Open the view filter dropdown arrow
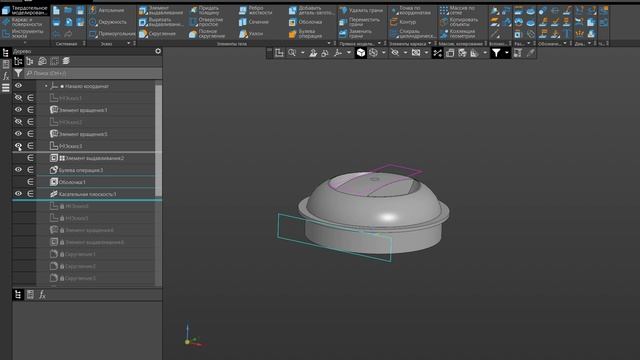Image resolution: width=640 pixels, height=360 pixels. point(507,53)
